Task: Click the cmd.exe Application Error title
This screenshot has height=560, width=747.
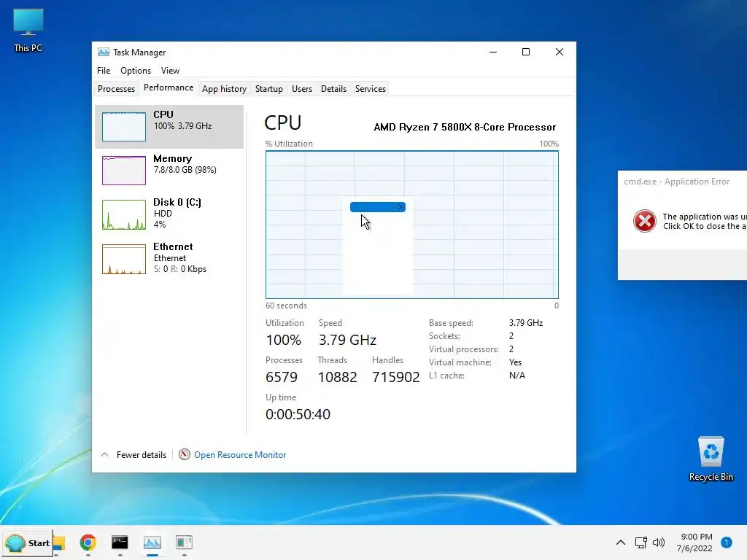Action: (x=676, y=182)
